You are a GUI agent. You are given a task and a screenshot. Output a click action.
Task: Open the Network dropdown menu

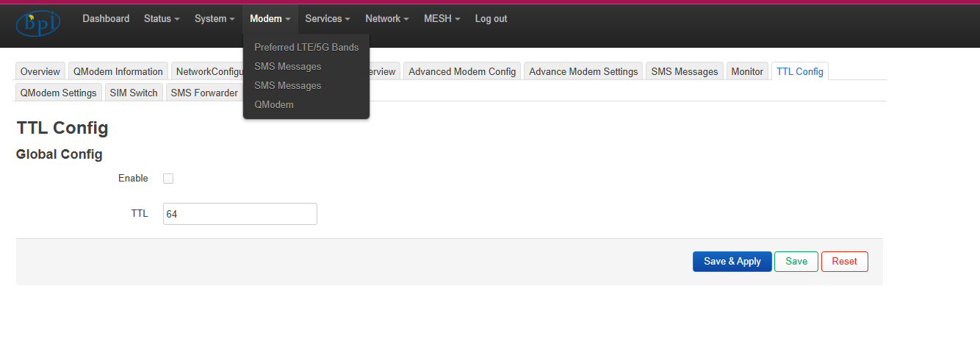pyautogui.click(x=387, y=19)
